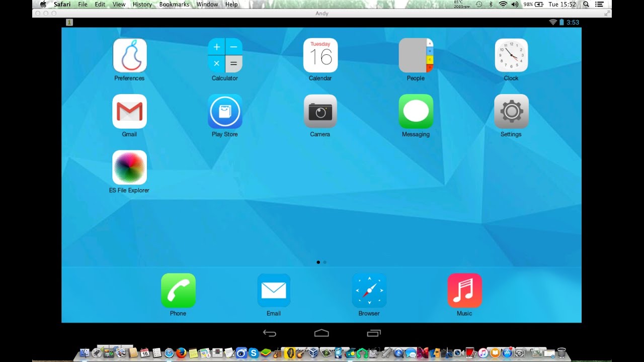The width and height of the screenshot is (644, 362).
Task: Click the volume icon in menu bar
Action: click(515, 5)
